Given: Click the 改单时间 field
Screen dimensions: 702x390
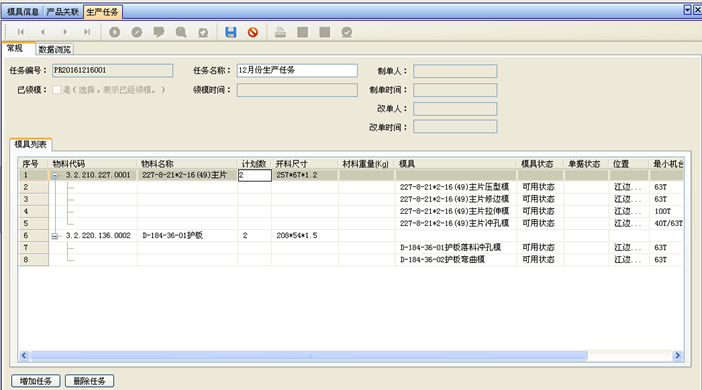Looking at the screenshot, I should click(455, 127).
